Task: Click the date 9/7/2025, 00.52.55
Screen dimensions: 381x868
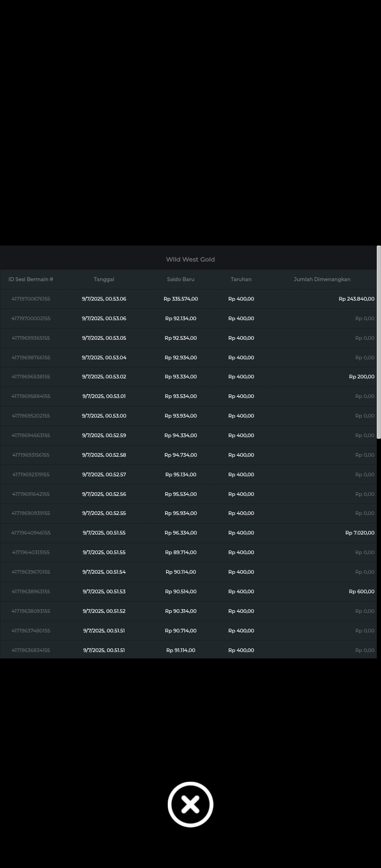Action: click(x=104, y=513)
